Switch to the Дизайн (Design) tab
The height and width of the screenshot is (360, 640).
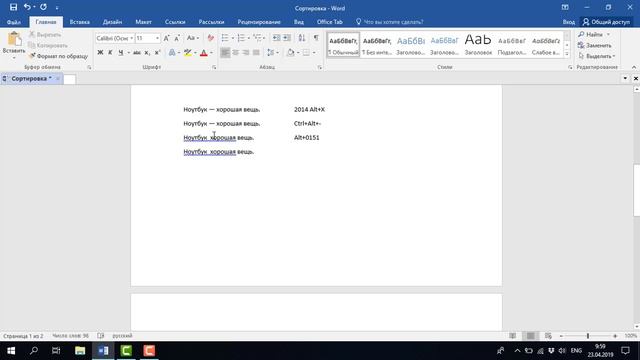point(112,22)
